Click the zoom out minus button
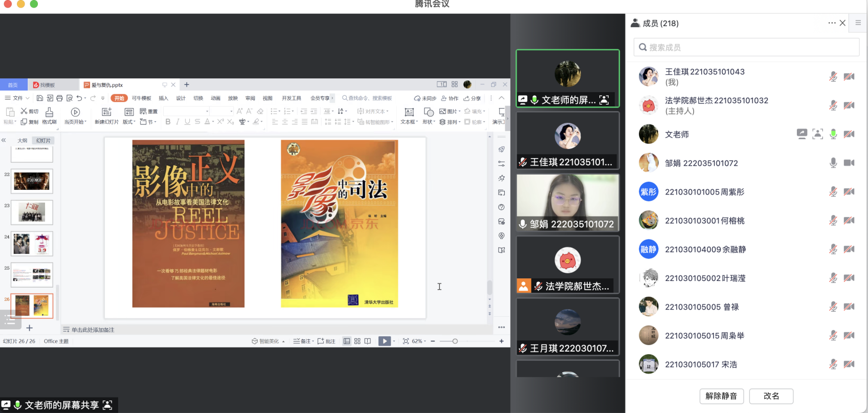The image size is (868, 413). click(x=433, y=341)
